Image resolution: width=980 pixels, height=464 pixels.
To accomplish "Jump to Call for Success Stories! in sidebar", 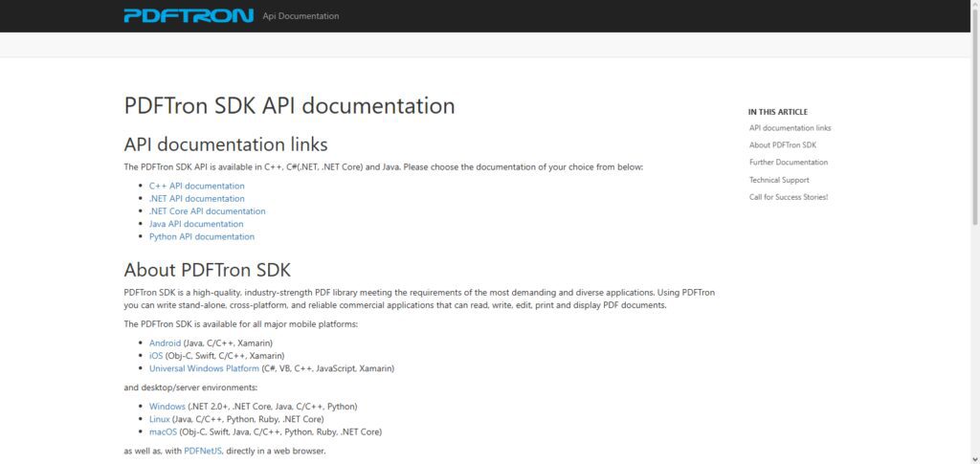I will click(x=789, y=197).
